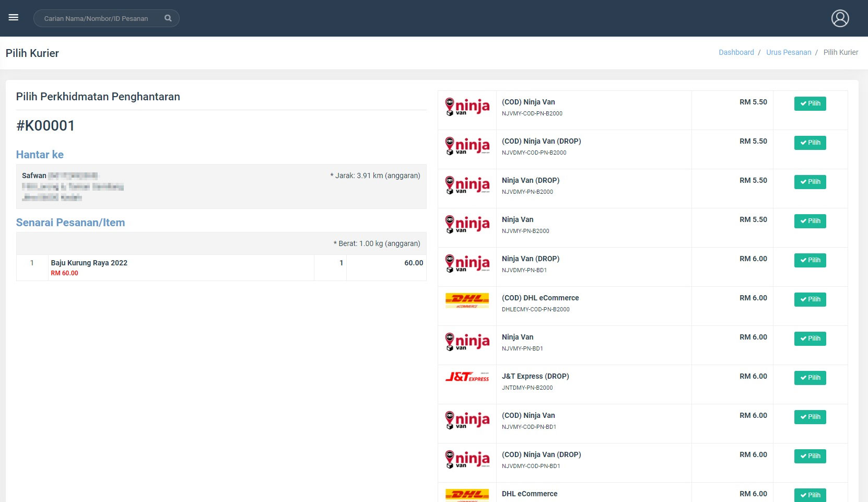Image resolution: width=868 pixels, height=502 pixels.
Task: Choose Pilih for NJVDMY-COD-PN-B2000
Action: click(x=810, y=143)
